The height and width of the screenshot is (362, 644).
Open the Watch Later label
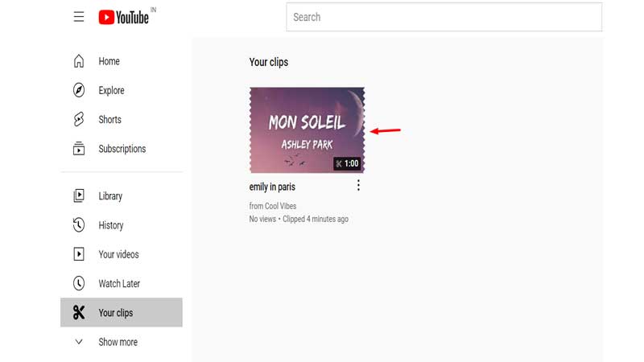(119, 284)
